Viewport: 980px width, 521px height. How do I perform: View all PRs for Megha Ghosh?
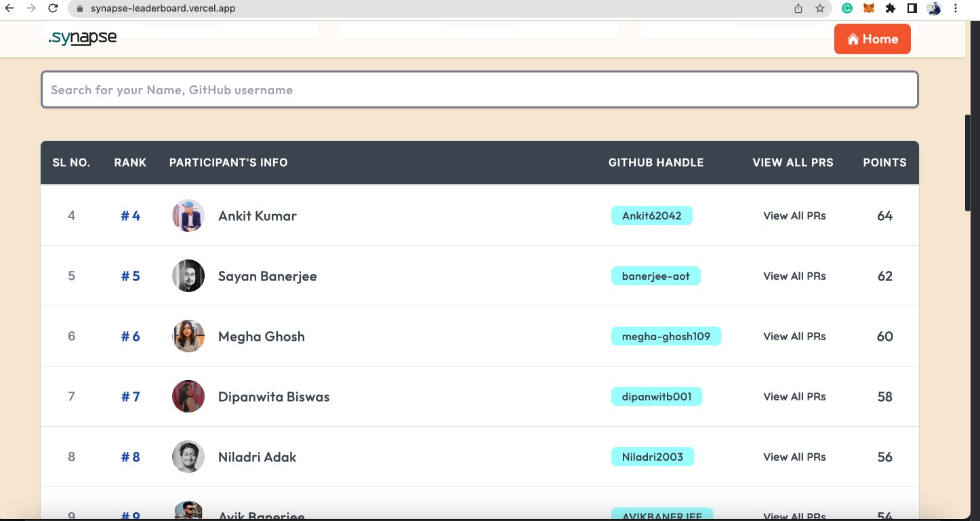[794, 337]
